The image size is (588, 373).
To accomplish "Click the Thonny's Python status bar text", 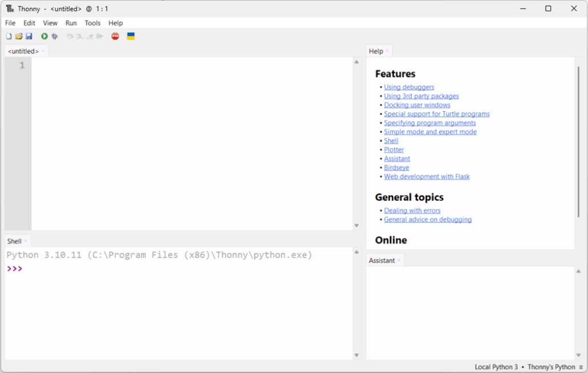I will tap(551, 367).
